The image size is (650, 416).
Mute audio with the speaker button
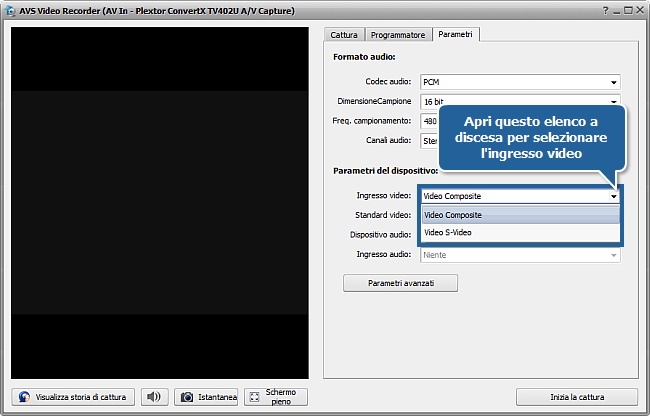pyautogui.click(x=154, y=397)
